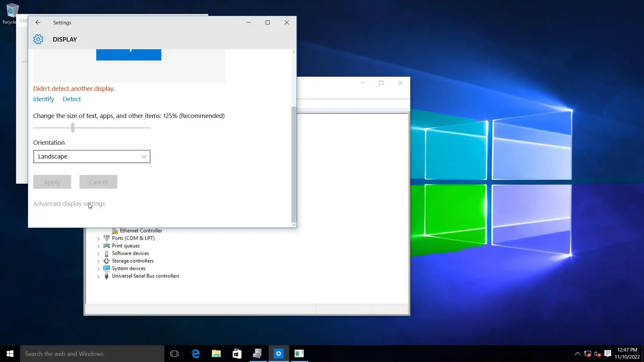Open the Windows Store taskbar icon
The width and height of the screenshot is (644, 362).
pos(237,354)
